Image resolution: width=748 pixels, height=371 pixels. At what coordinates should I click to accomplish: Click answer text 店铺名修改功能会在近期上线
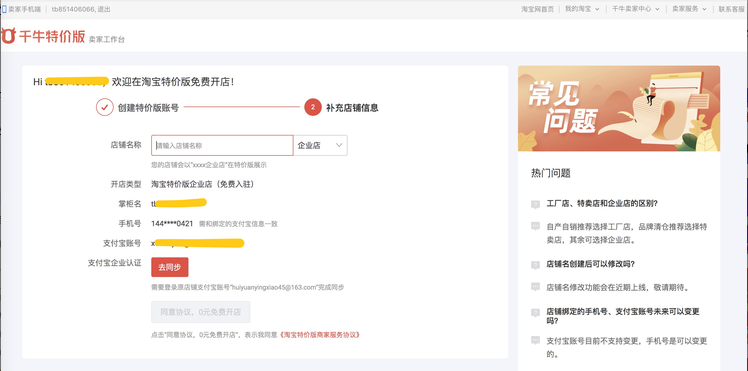click(618, 288)
